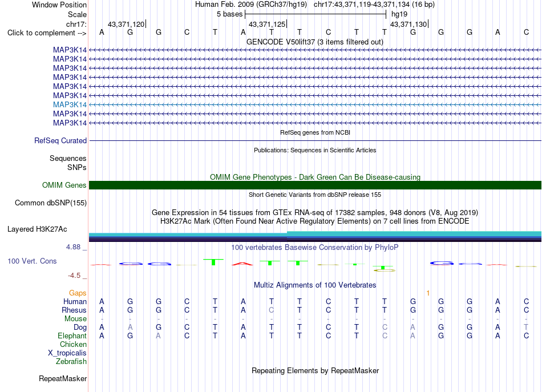542x392 pixels.
Task: Select the Zebrafish alignment row label
Action: click(71, 361)
